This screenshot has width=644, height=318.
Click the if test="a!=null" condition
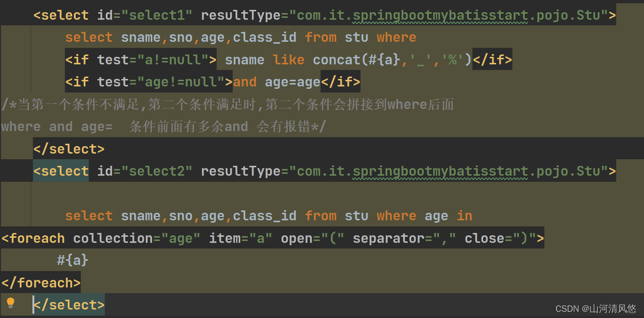[x=141, y=59]
